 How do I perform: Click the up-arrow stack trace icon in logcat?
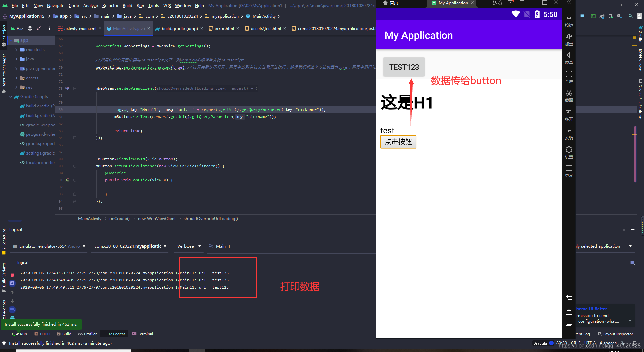(12, 292)
